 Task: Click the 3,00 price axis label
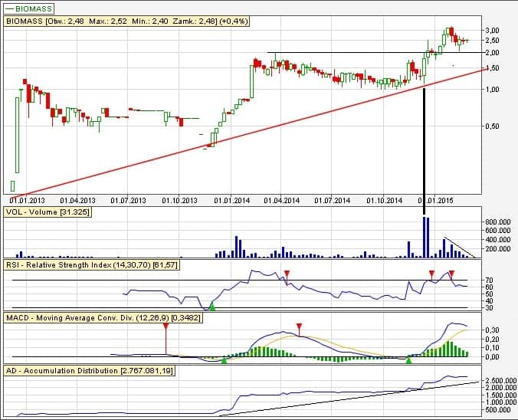[x=496, y=29]
